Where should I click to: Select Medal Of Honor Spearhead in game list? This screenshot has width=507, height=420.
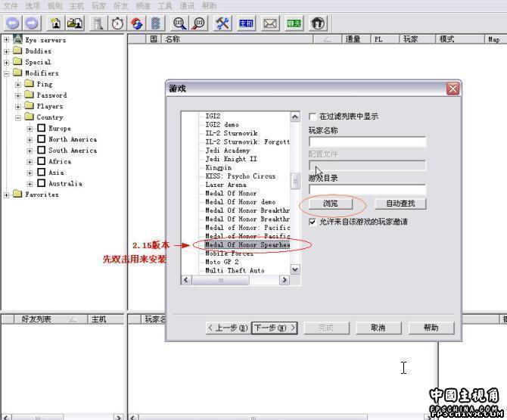(247, 244)
